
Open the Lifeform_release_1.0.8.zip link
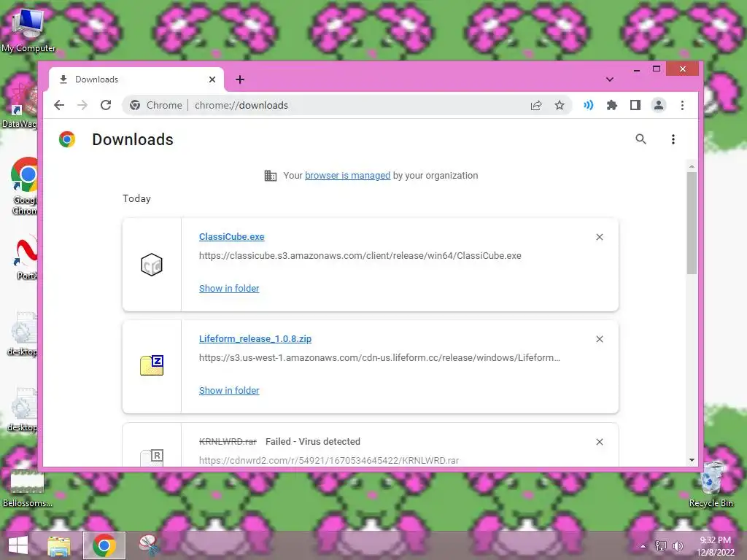tap(255, 338)
